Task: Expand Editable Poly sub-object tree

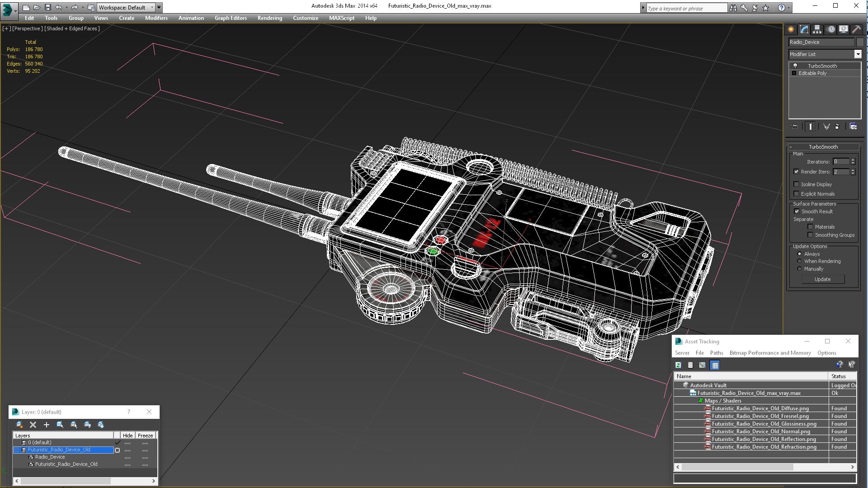Action: [794, 73]
